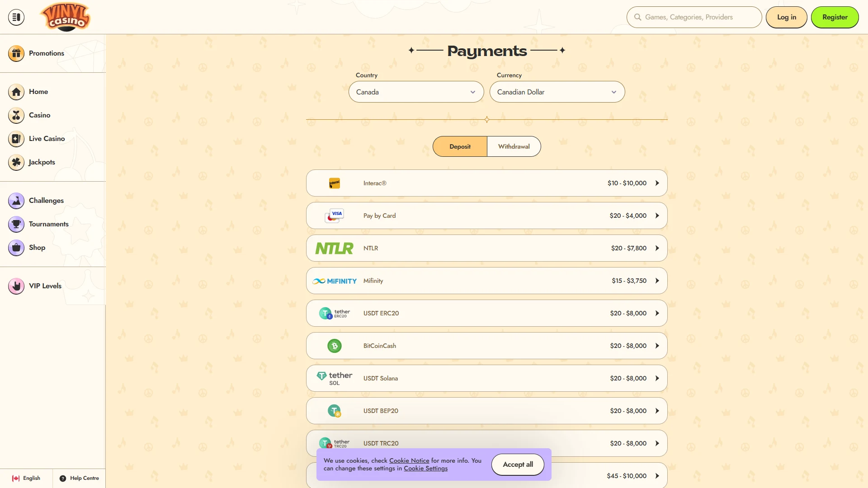Expand the NTLR row arrow

coord(657,248)
